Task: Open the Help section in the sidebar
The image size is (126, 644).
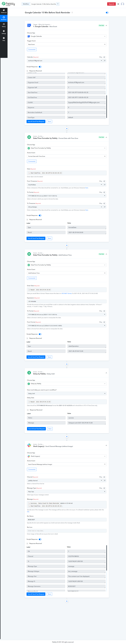Action: 4,39
